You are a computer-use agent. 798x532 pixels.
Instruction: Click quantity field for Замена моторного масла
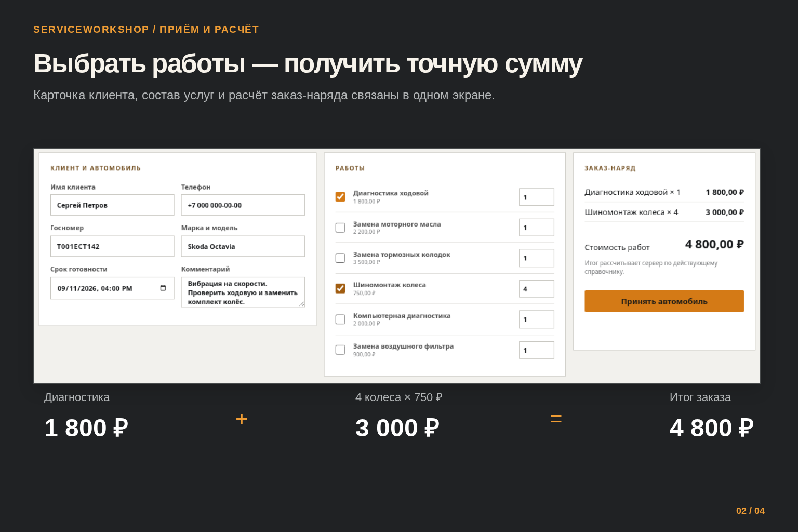[x=537, y=228]
